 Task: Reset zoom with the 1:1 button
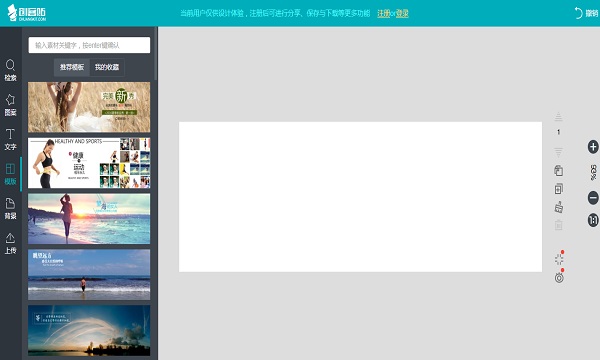tap(593, 220)
